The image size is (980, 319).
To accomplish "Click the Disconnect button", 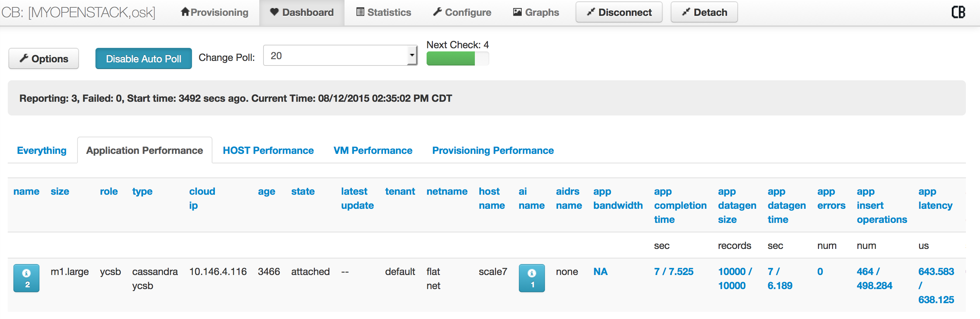I will 619,13.
